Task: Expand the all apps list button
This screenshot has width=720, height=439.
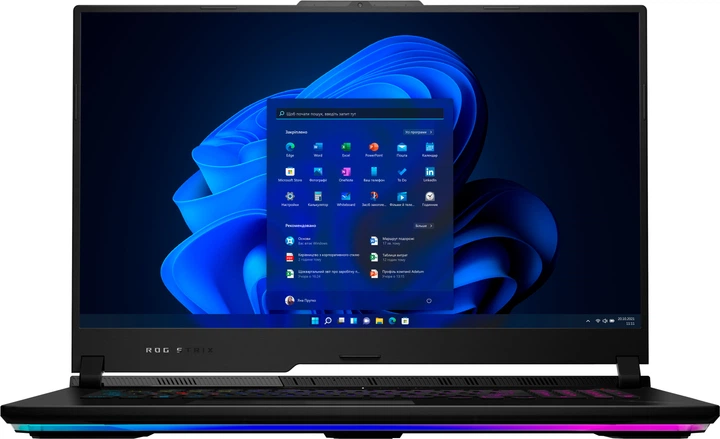Action: (419, 131)
